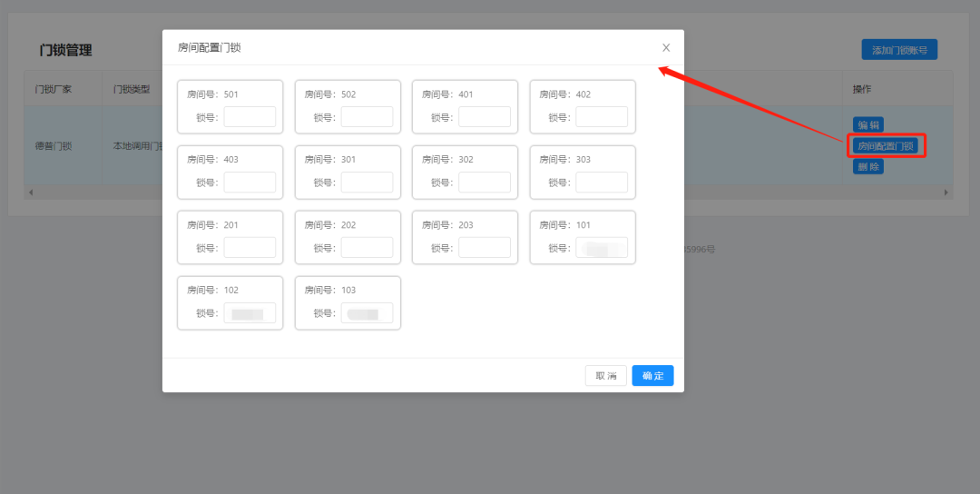Screen dimensions: 980x494
Task: Click the 锁号 field for room 501
Action: [250, 117]
